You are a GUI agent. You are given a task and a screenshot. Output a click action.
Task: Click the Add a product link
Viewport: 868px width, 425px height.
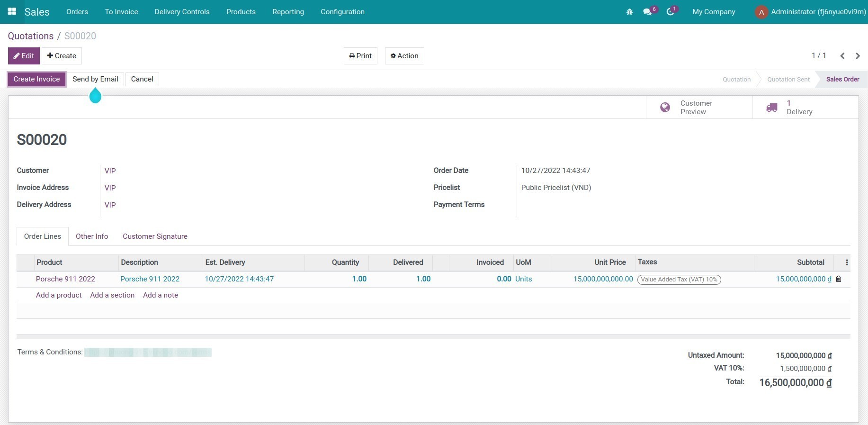pyautogui.click(x=59, y=295)
